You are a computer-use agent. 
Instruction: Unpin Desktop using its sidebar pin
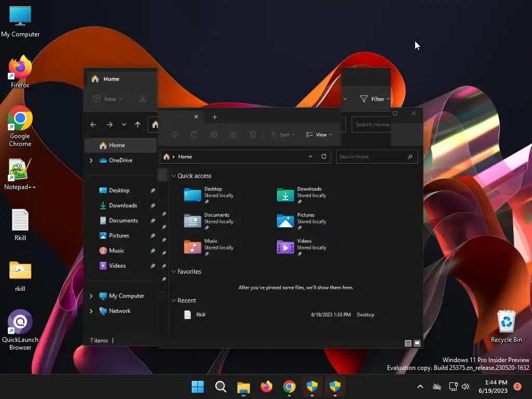pyautogui.click(x=153, y=191)
